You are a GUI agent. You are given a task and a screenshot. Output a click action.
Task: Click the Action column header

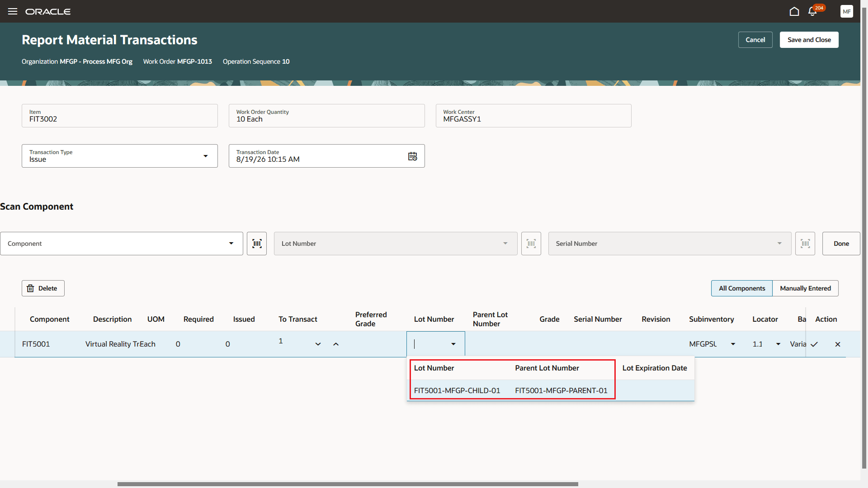click(x=826, y=319)
